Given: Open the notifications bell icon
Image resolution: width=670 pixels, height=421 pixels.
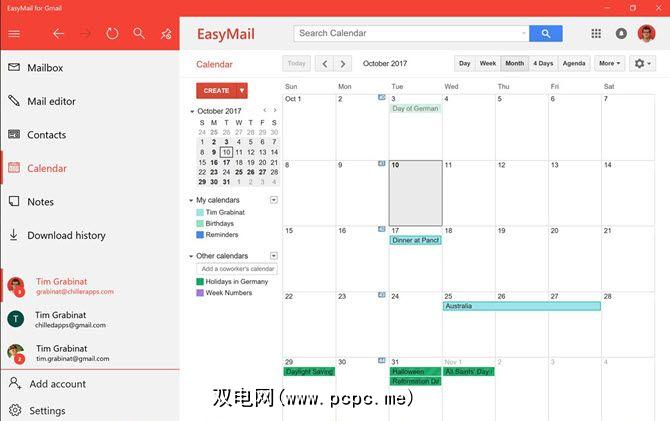Looking at the screenshot, I should [621, 33].
